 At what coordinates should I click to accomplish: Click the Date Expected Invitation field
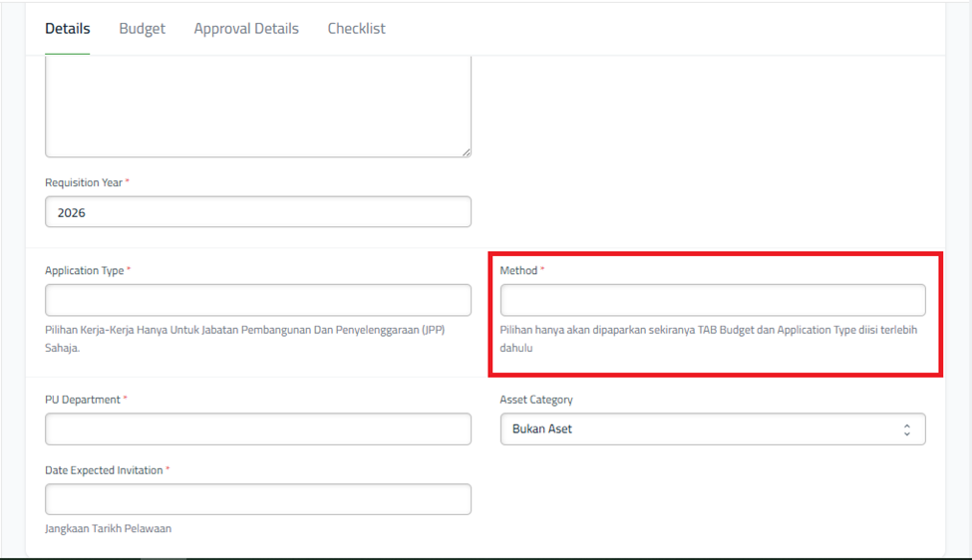tap(257, 499)
